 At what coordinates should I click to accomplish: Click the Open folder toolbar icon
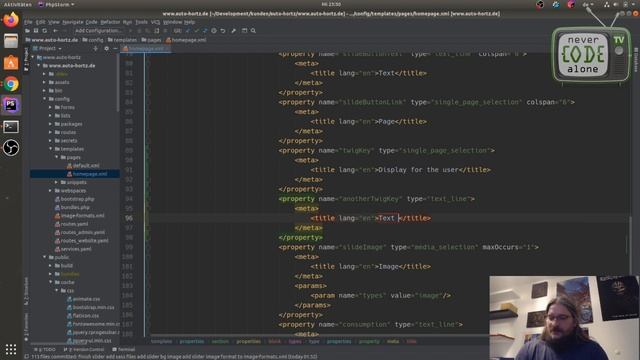point(27,31)
